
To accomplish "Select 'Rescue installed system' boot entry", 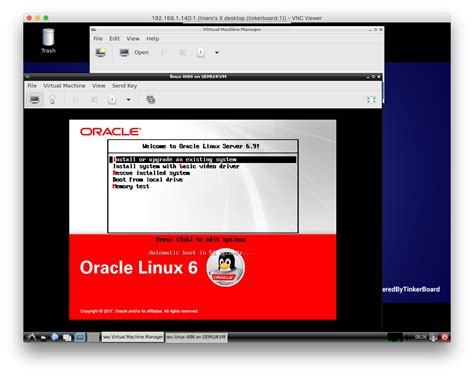I will click(x=151, y=173).
